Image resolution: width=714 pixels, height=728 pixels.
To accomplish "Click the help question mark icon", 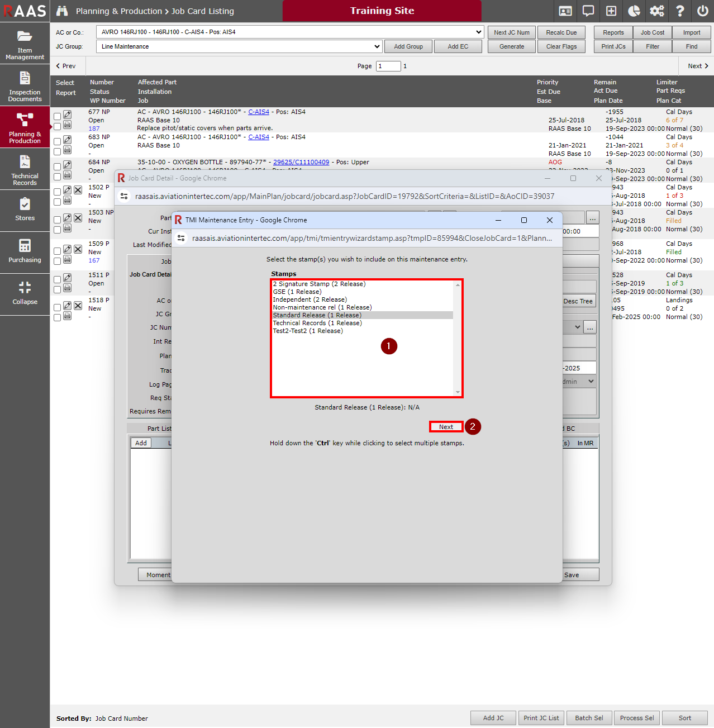I will [680, 11].
